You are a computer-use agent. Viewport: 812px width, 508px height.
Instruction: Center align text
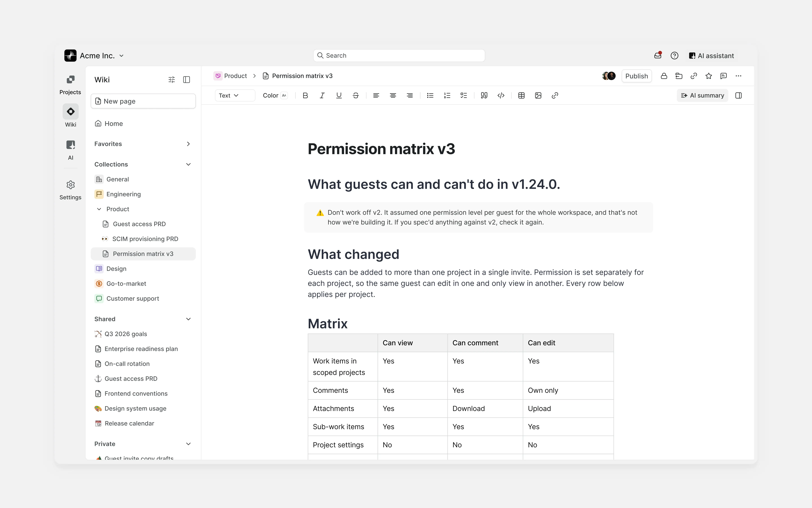pyautogui.click(x=393, y=95)
